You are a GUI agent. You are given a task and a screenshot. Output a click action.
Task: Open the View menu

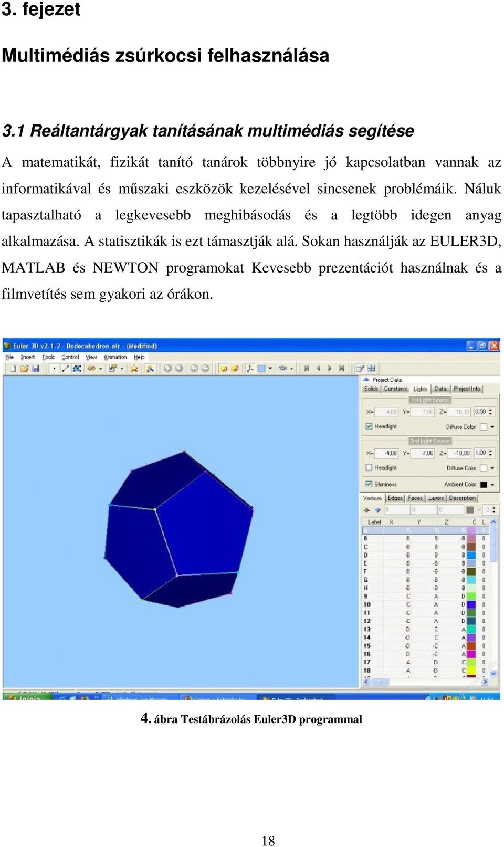tap(91, 357)
